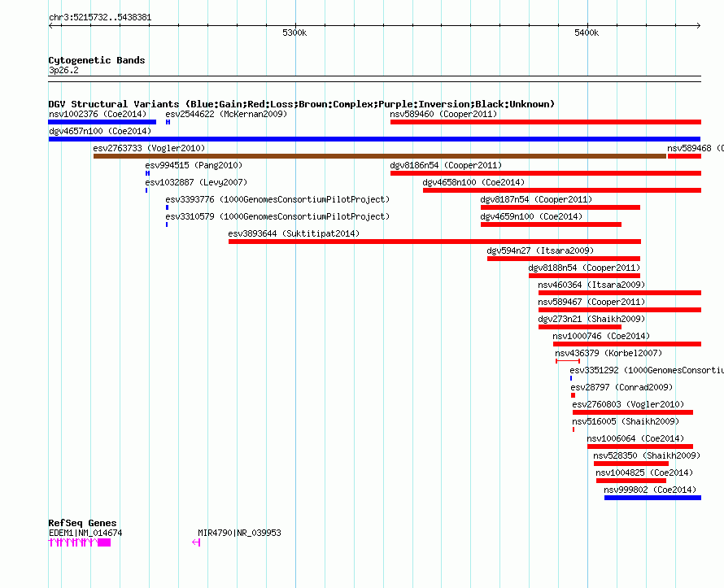Viewport: 724px width, 588px height.
Task: Open MIR4790|NR_039953 gene label
Action: pyautogui.click(x=239, y=533)
